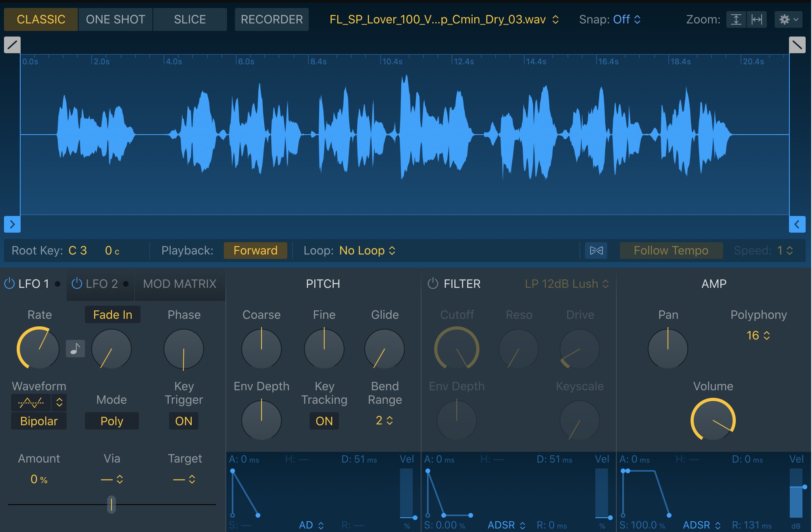Click the Filter Env Depth knob
The image size is (812, 532).
[x=457, y=420]
